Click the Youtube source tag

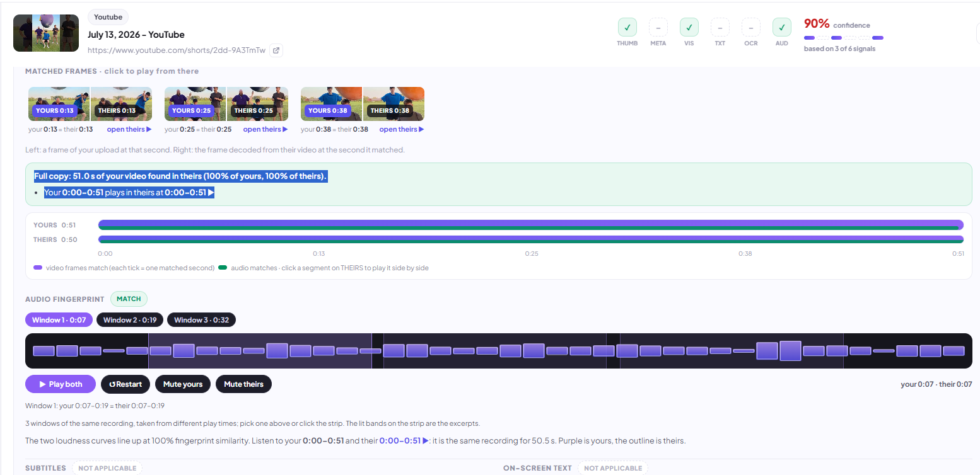point(108,17)
